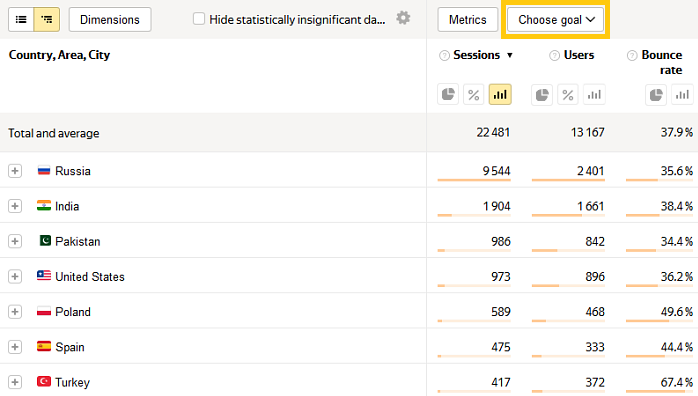Expand the Turkey row
The image size is (698, 396).
(x=15, y=382)
